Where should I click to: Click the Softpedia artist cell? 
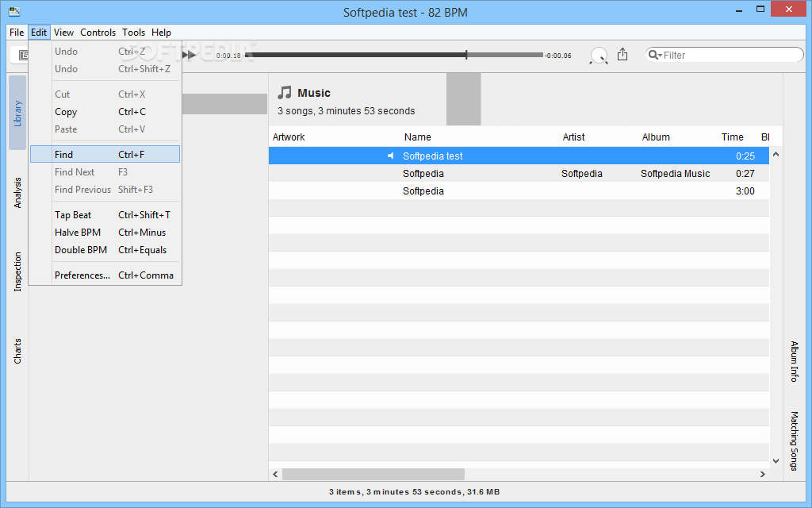581,173
